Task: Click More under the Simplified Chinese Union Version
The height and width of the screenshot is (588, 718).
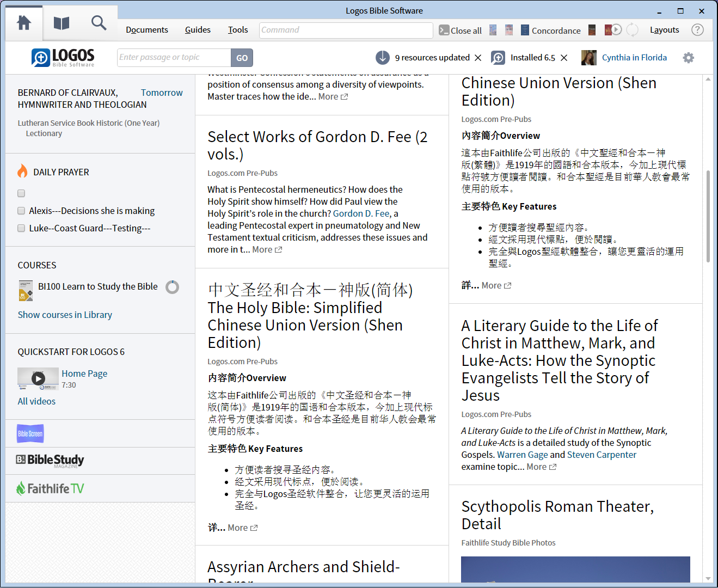Action: pos(243,528)
